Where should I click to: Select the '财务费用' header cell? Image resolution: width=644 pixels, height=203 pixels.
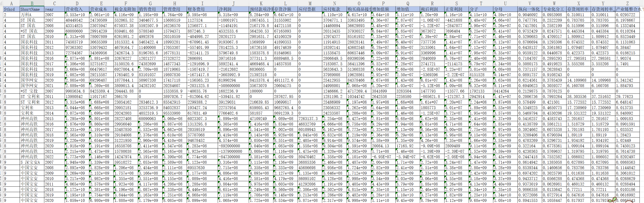click(203, 9)
